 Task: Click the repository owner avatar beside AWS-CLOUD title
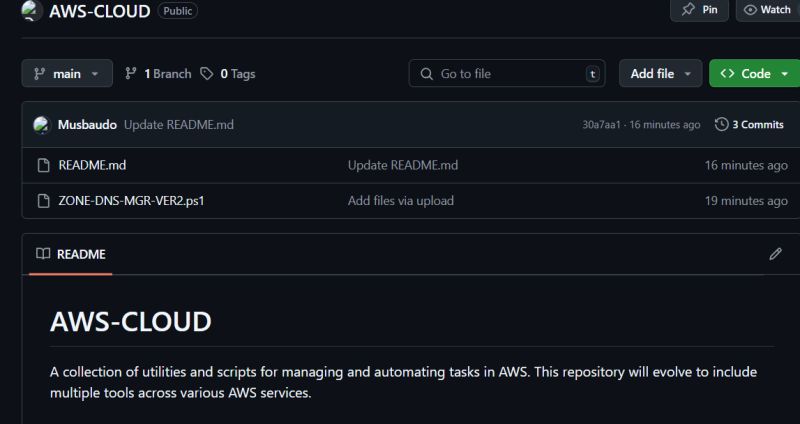32,10
